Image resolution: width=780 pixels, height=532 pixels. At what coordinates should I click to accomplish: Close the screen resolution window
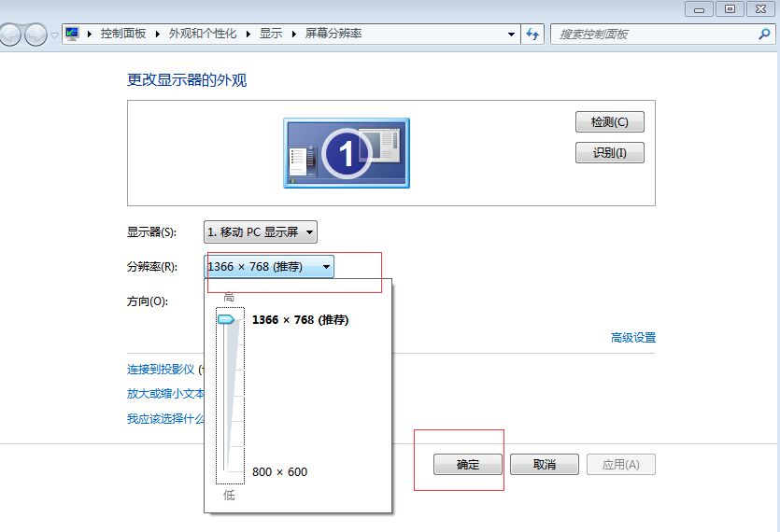760,9
